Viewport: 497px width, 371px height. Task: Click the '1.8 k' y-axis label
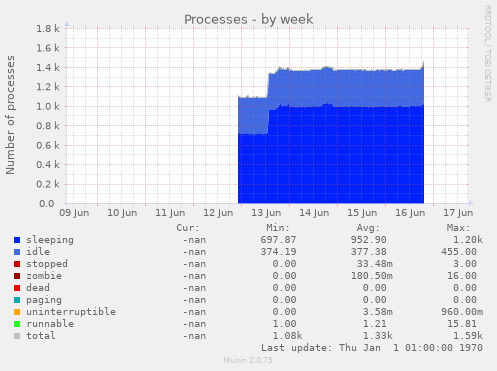pos(48,29)
